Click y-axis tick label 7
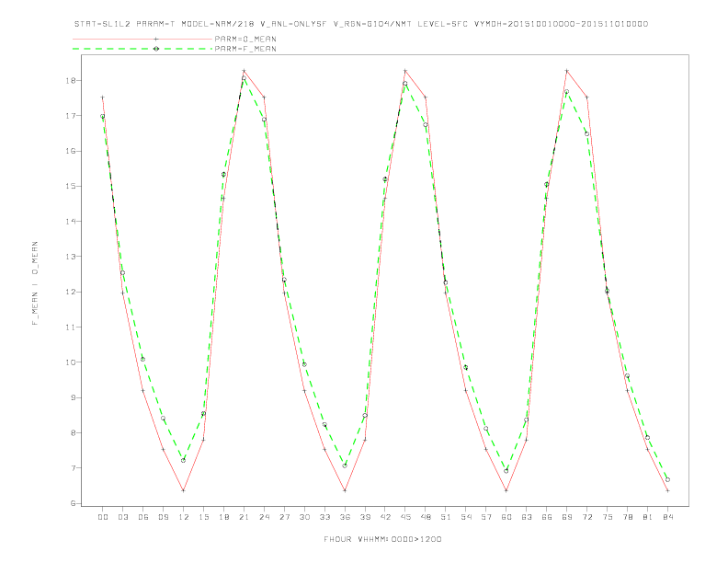Viewport: 728px width, 563px height. [73, 467]
